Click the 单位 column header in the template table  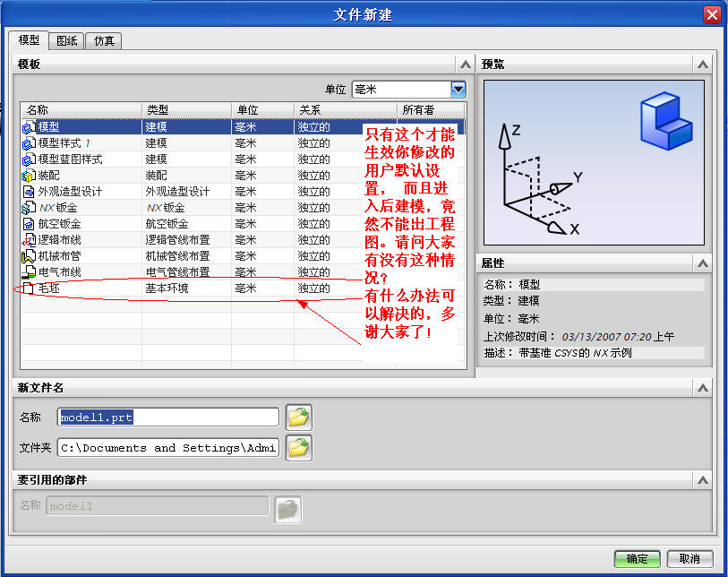262,110
